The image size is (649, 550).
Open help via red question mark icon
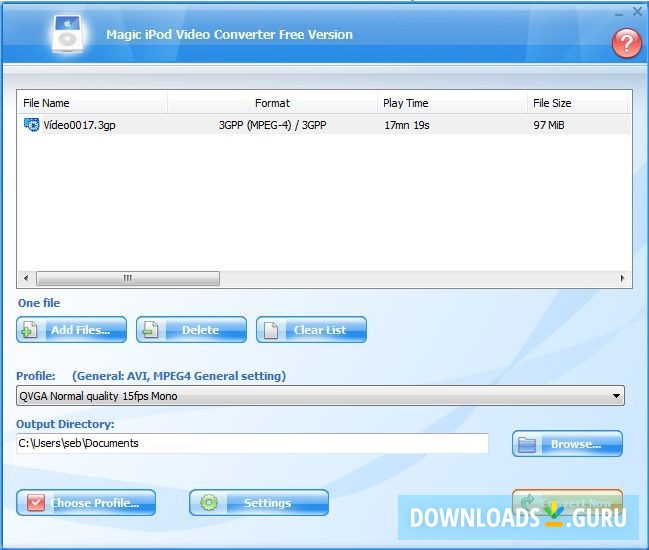627,43
